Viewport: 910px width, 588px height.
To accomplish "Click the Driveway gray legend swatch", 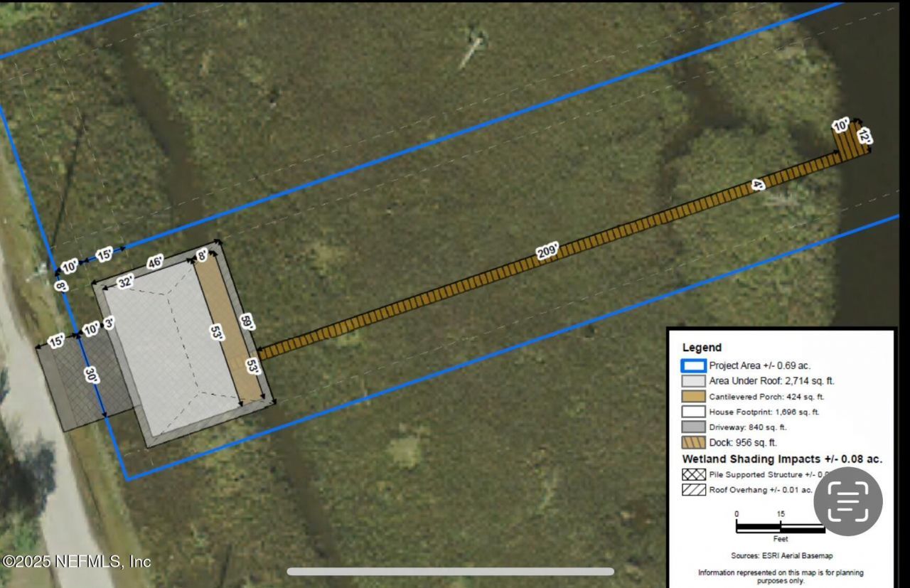I will [694, 427].
